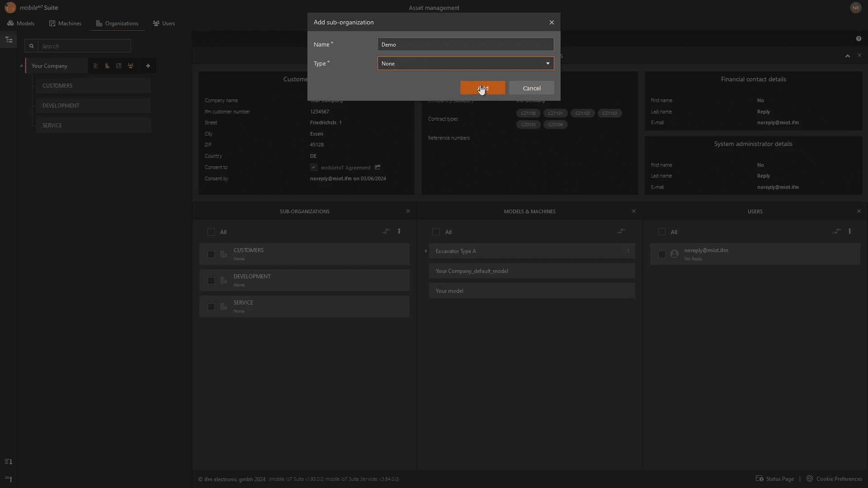Click the tree view icon in left sidebar
868x488 pixels.
pos(9,40)
